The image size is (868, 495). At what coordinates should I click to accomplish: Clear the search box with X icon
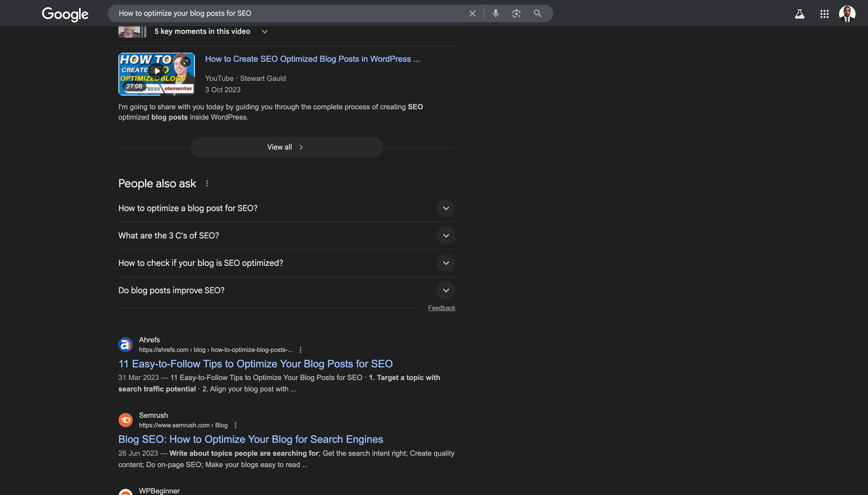pos(472,14)
